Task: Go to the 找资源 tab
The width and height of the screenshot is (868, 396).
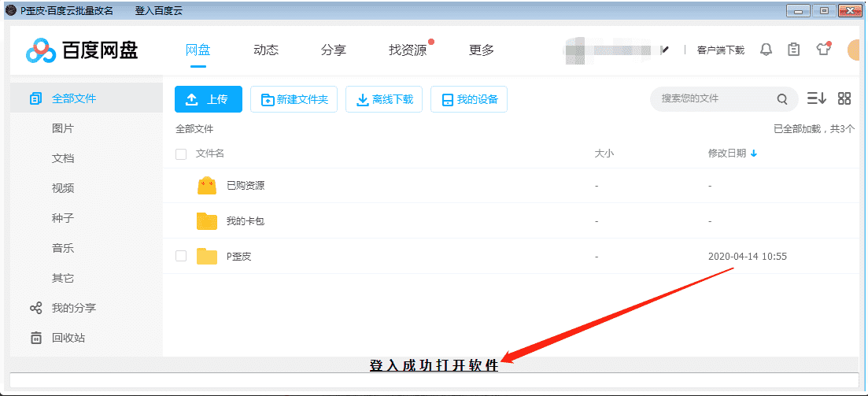Action: [408, 50]
